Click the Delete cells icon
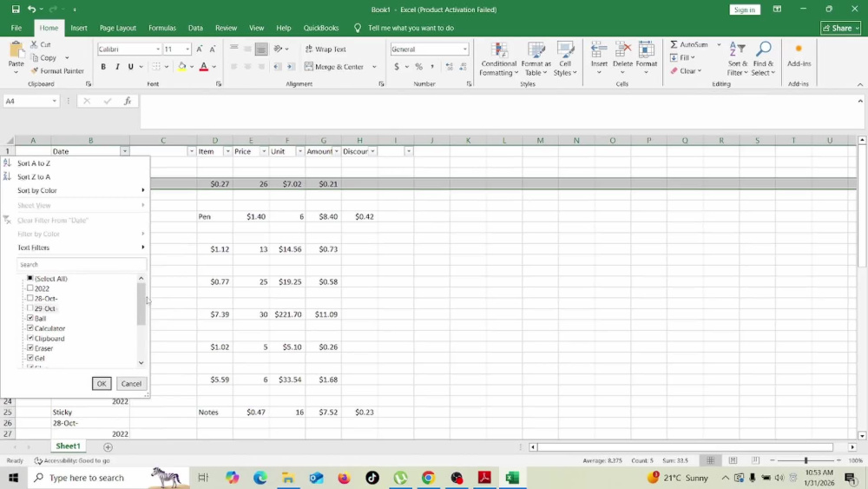This screenshot has width=868, height=489. [622, 51]
